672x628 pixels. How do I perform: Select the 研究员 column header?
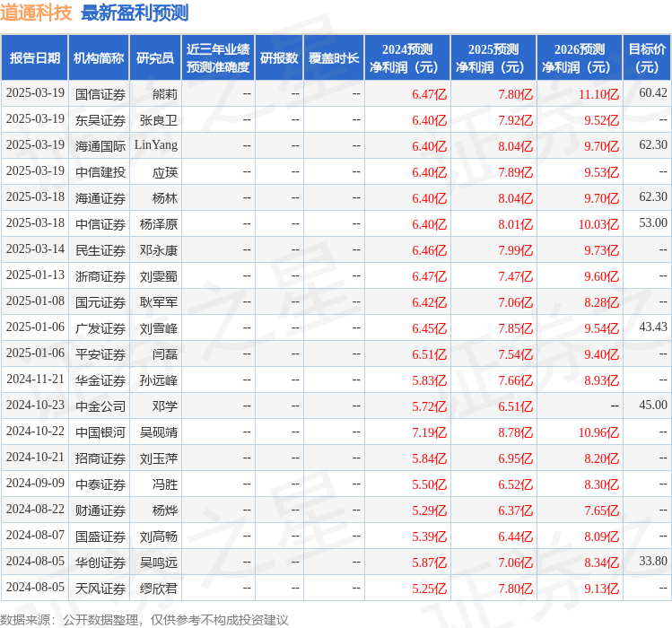coord(155,58)
